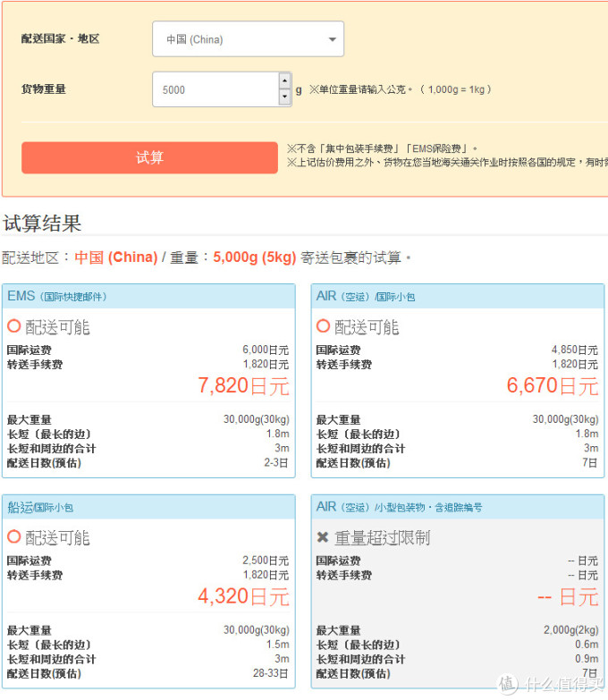This screenshot has height=700, width=608.
Task: Click the sea shipping total 4,320日元
Action: click(243, 596)
